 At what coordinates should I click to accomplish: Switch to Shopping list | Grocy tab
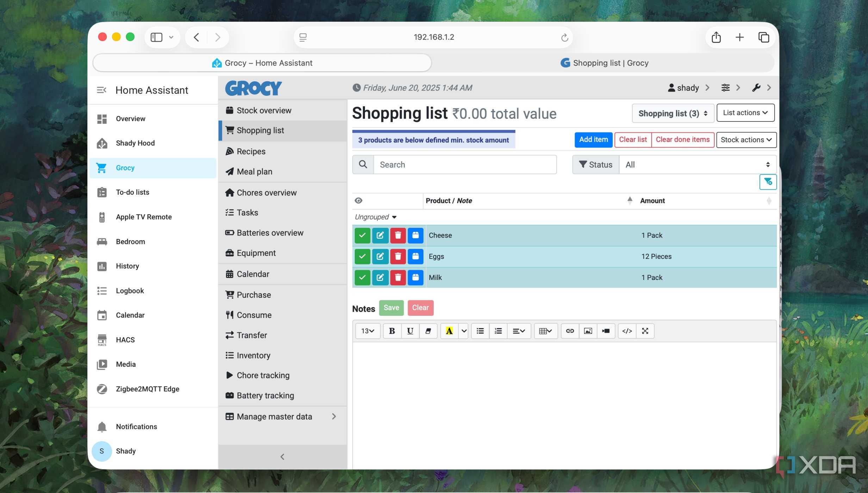click(x=604, y=63)
